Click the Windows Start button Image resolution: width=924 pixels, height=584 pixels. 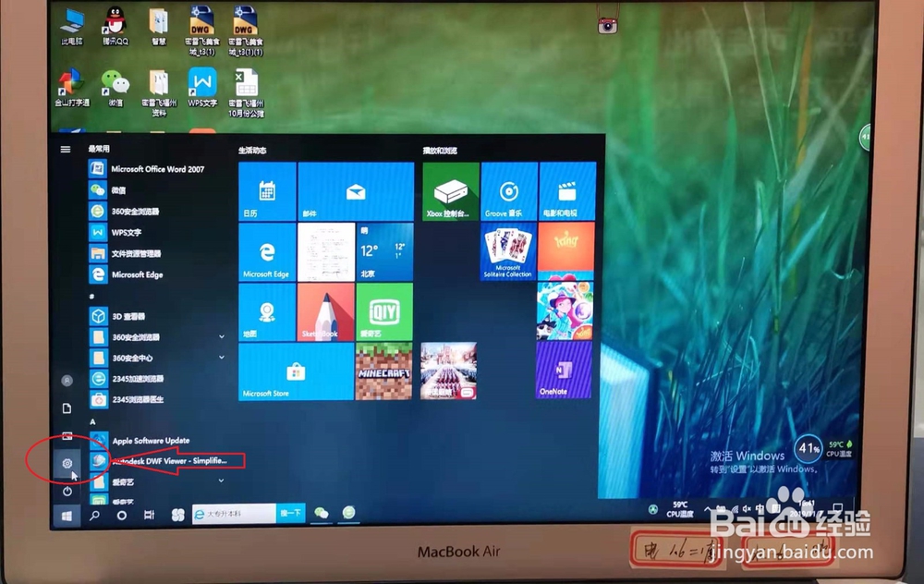tap(67, 515)
